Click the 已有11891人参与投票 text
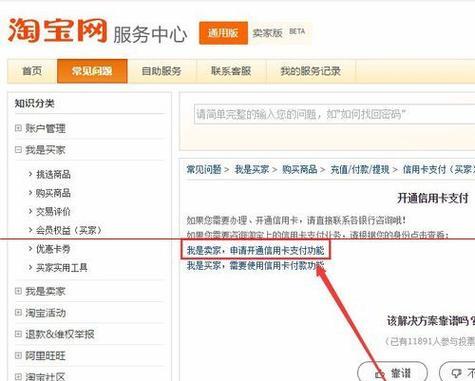The image size is (475, 381). [431, 341]
